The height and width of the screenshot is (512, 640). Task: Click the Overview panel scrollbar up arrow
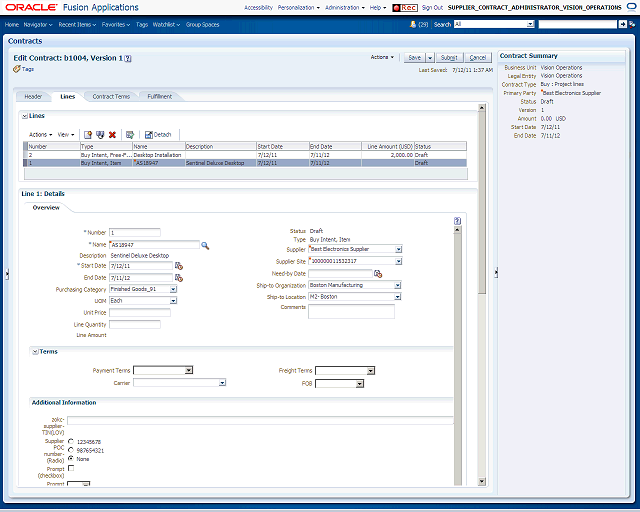coord(457,230)
